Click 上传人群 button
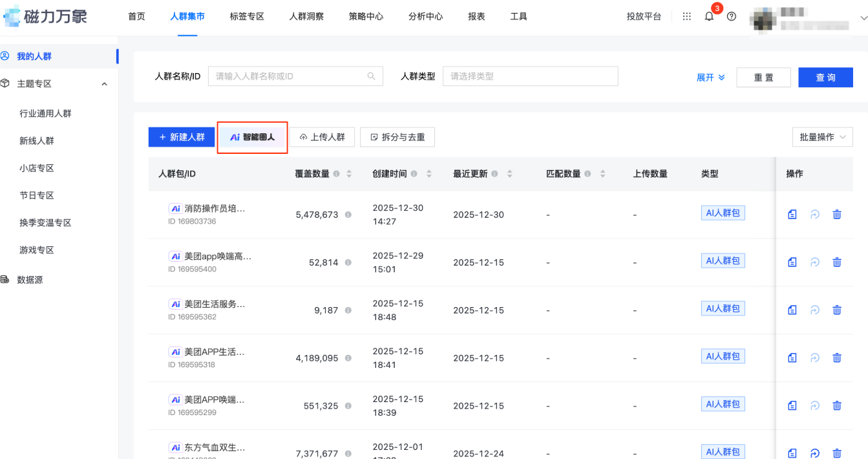Viewport: 868px width, 459px height. pyautogui.click(x=322, y=137)
